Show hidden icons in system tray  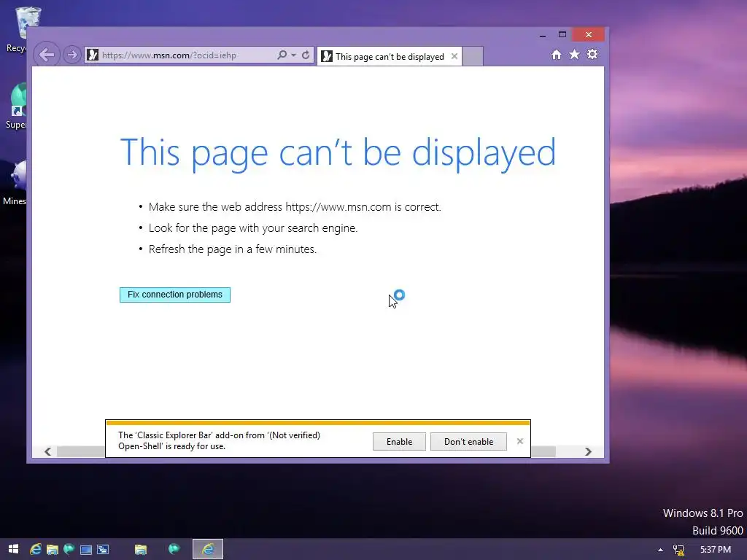[660, 550]
